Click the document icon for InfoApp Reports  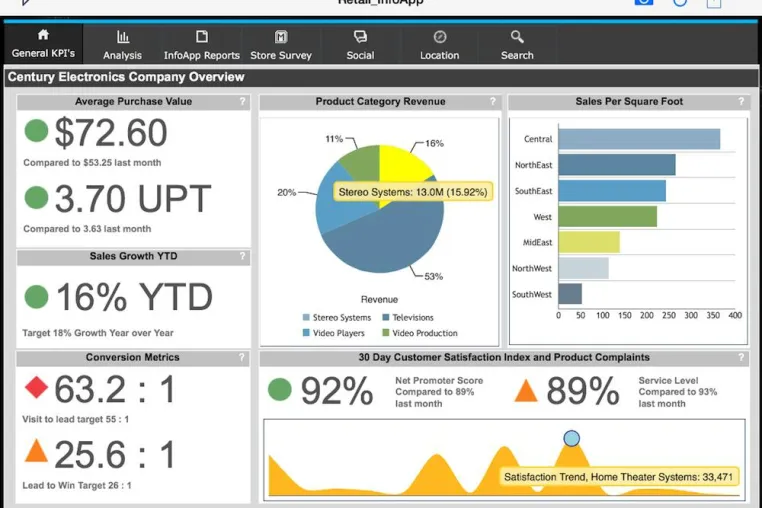coord(202,37)
